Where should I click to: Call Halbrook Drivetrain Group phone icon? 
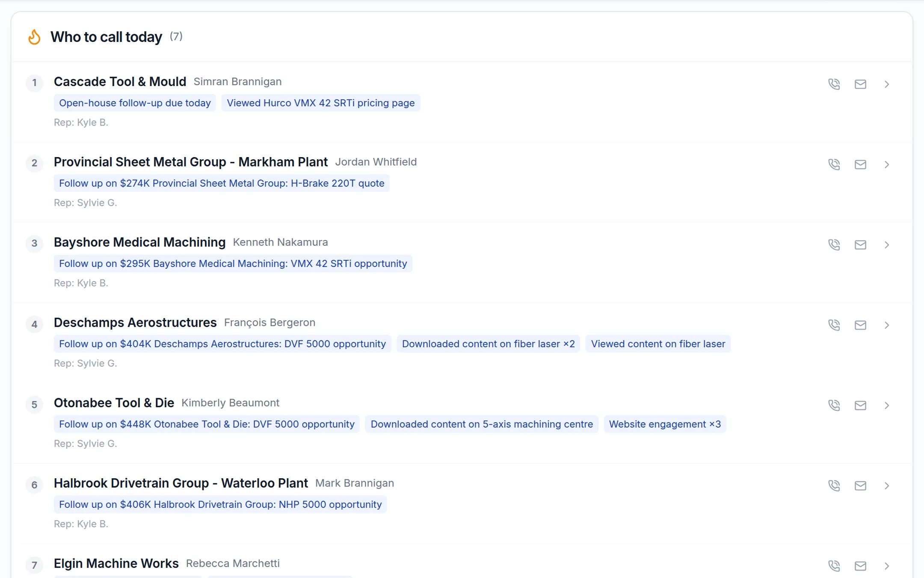tap(834, 486)
